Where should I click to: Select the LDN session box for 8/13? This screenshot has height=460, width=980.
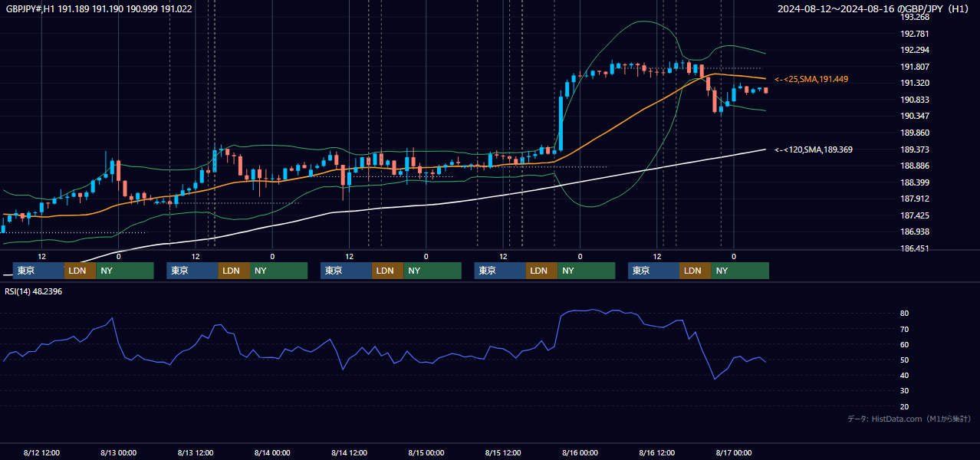[234, 271]
